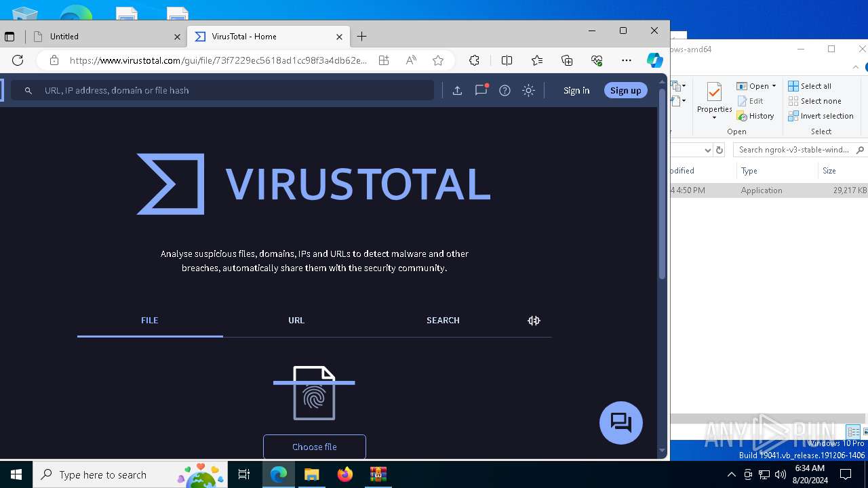Switch to the URL tab

[x=296, y=321]
